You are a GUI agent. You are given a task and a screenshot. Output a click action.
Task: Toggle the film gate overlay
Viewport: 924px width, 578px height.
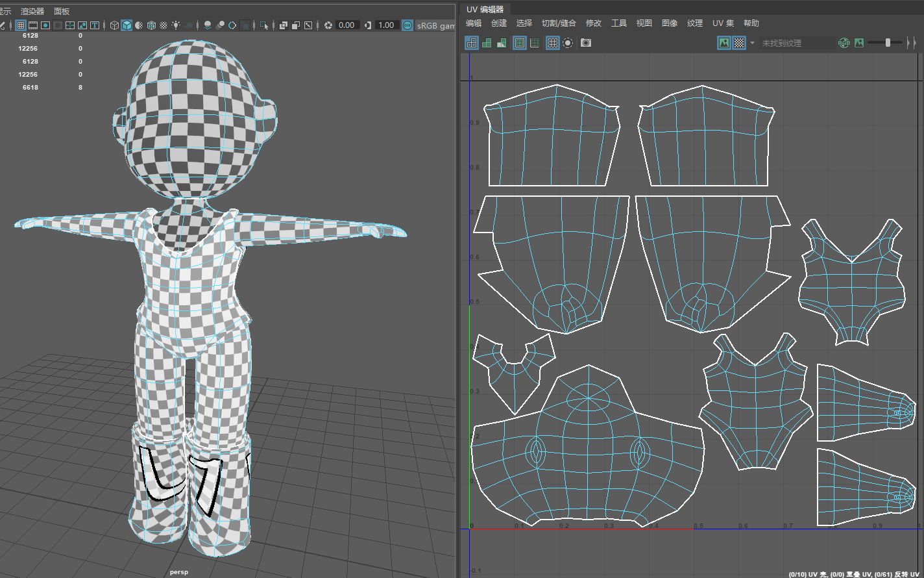[x=32, y=25]
